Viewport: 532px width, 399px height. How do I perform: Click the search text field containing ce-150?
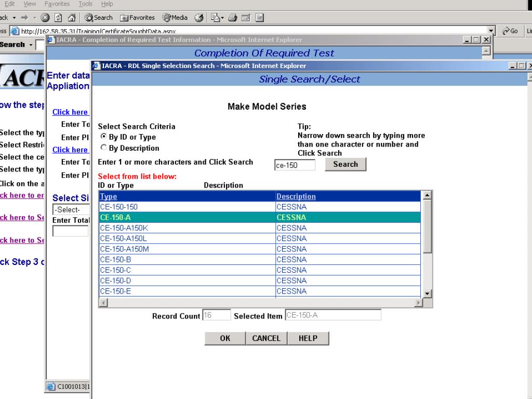click(295, 165)
